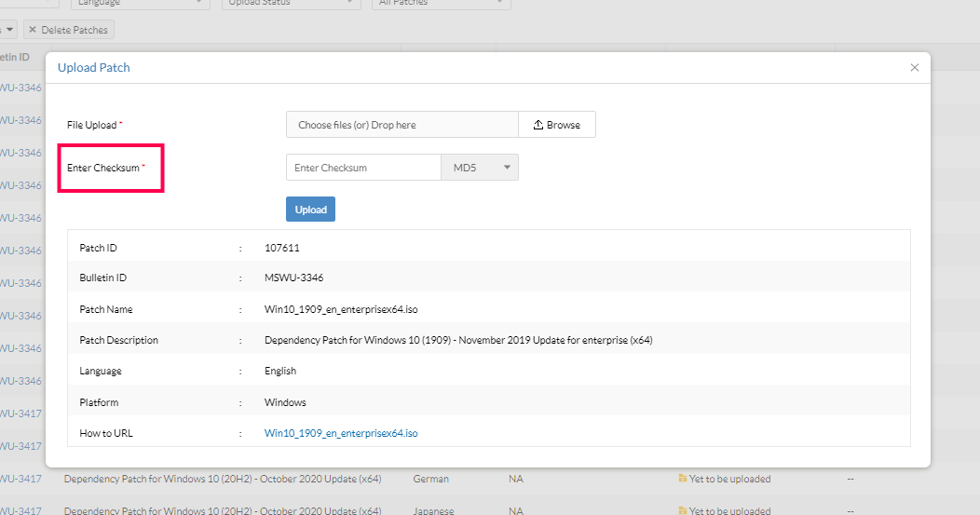Open the Win10_1909_en_enterprisex64.iso How to URL link
The height and width of the screenshot is (515, 980).
[x=341, y=433]
